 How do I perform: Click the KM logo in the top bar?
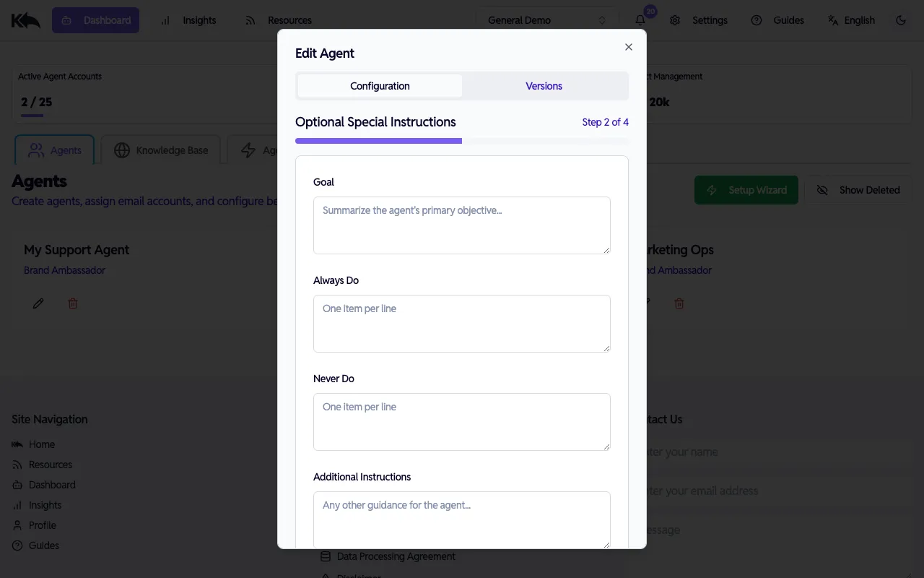(x=25, y=20)
